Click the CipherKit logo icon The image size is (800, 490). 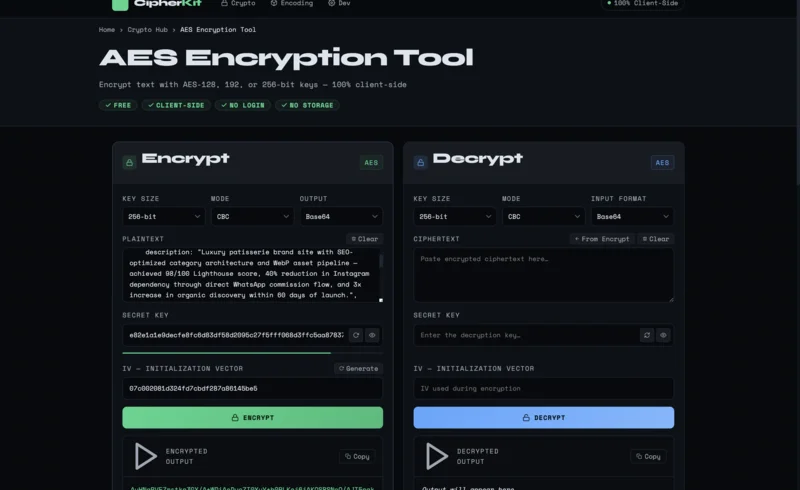click(120, 4)
